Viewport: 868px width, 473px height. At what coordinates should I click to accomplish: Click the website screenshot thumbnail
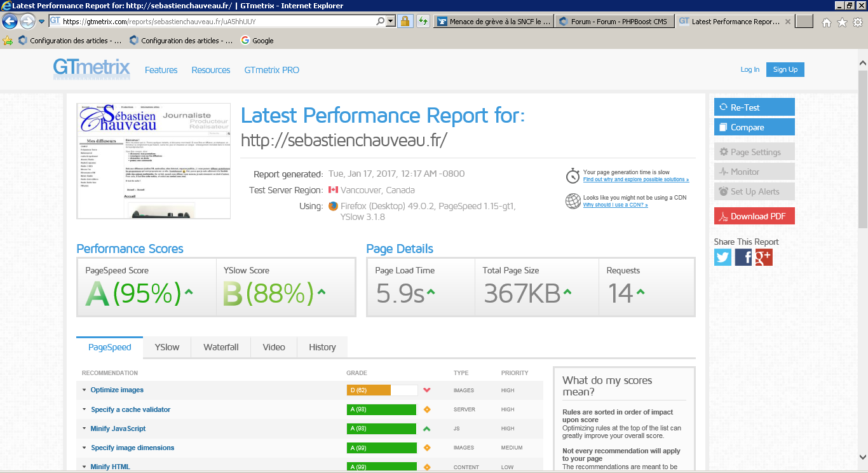153,161
